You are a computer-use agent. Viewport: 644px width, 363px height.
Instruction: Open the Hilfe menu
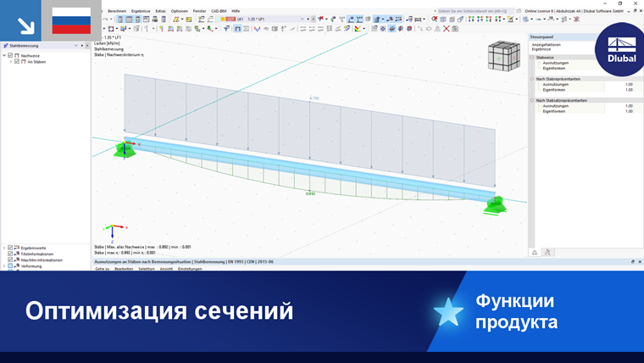coord(236,11)
